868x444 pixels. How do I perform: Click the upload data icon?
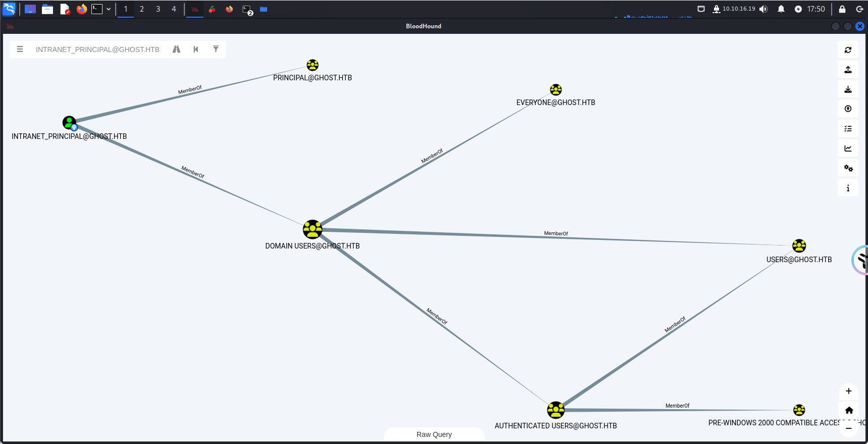pyautogui.click(x=848, y=109)
